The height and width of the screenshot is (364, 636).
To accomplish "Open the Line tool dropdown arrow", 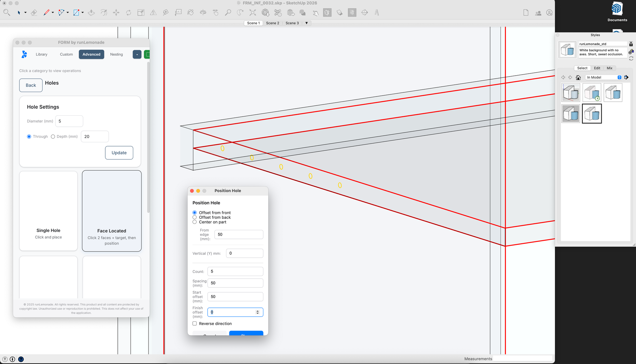I will tap(53, 13).
